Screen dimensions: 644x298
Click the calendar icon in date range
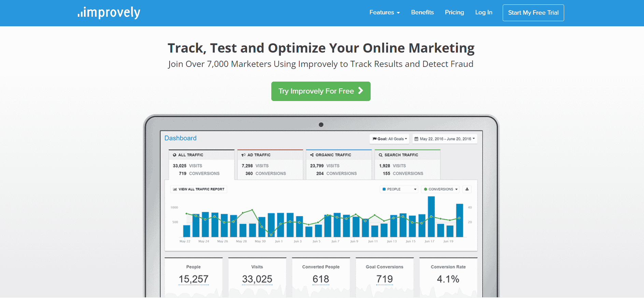coord(416,139)
